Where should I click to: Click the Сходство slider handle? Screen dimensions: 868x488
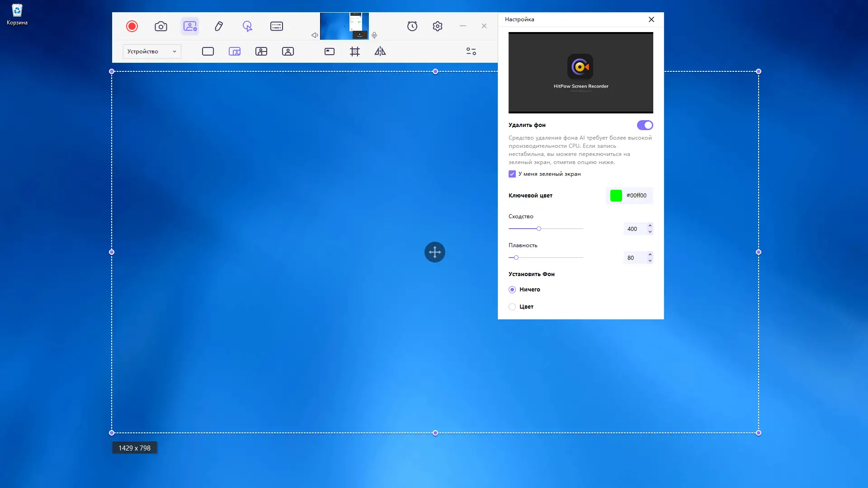539,229
